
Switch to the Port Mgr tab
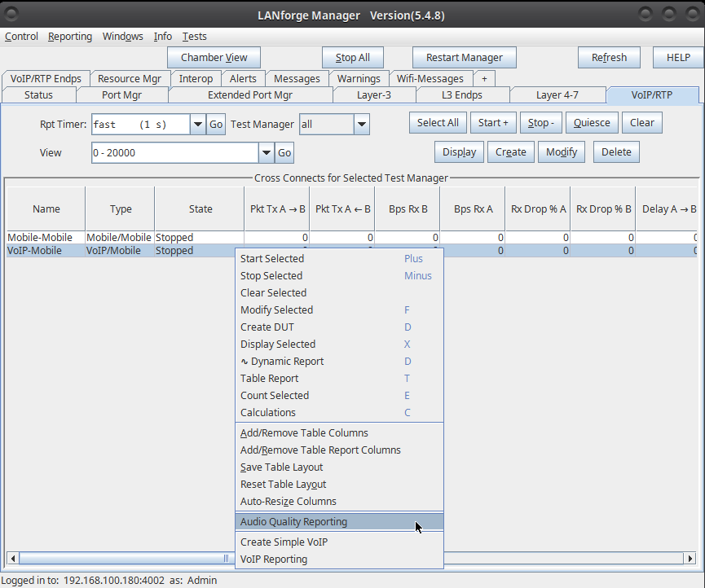click(x=121, y=95)
